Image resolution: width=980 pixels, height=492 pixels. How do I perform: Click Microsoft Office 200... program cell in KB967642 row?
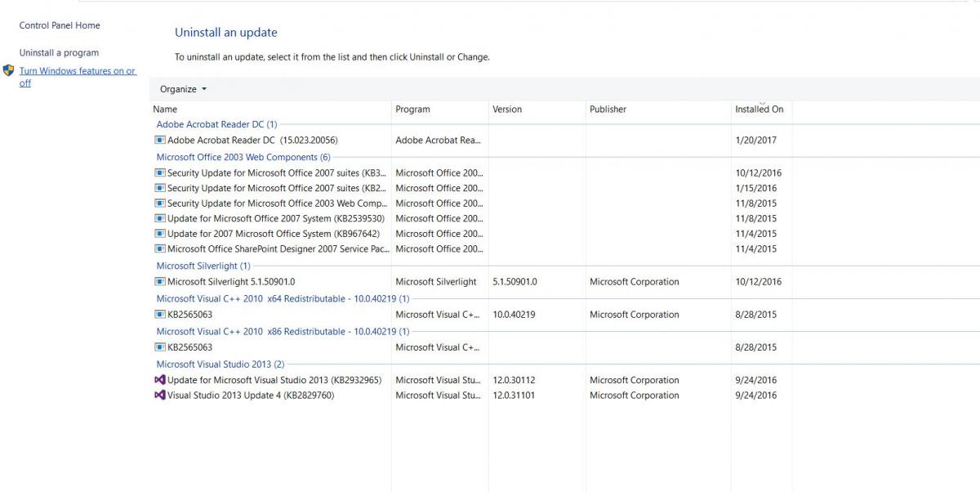coord(439,234)
